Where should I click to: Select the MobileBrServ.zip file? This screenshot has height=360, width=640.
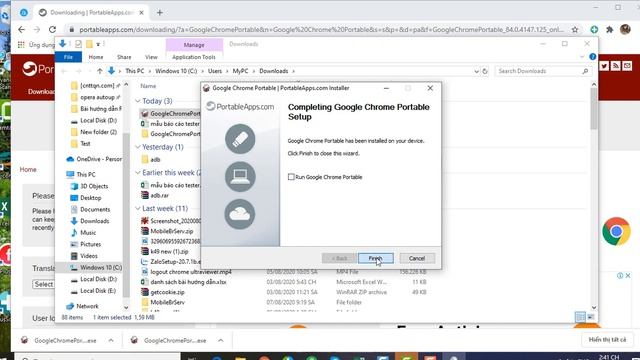[171, 231]
